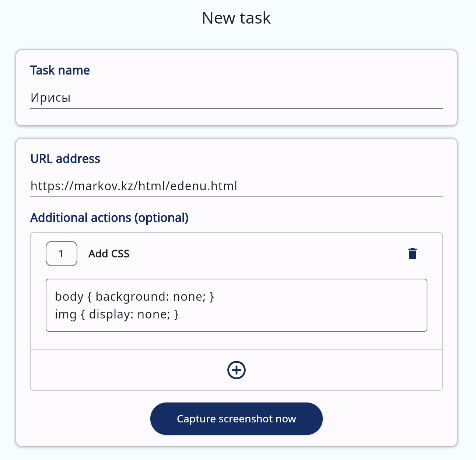The width and height of the screenshot is (476, 460).
Task: Place cursor on the img display CSS line
Action: [x=116, y=314]
